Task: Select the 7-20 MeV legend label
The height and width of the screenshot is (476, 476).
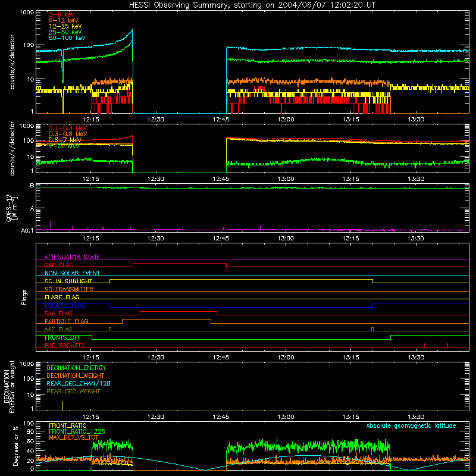Action: pos(64,146)
